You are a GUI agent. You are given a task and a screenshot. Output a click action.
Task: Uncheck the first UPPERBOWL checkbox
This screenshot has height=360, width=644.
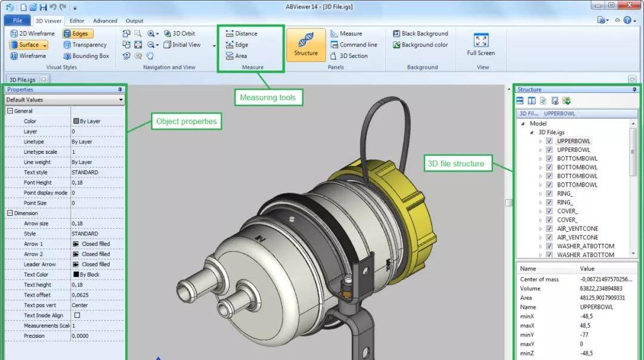click(x=549, y=141)
